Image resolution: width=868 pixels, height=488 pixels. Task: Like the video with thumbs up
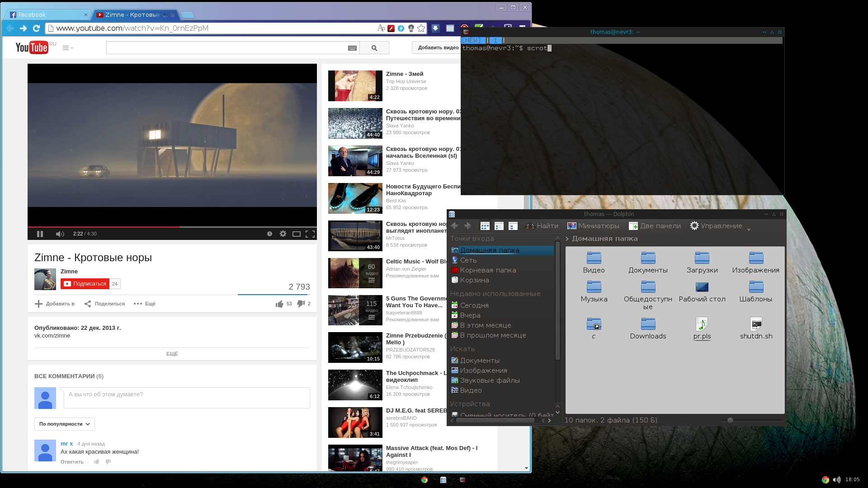pos(279,304)
